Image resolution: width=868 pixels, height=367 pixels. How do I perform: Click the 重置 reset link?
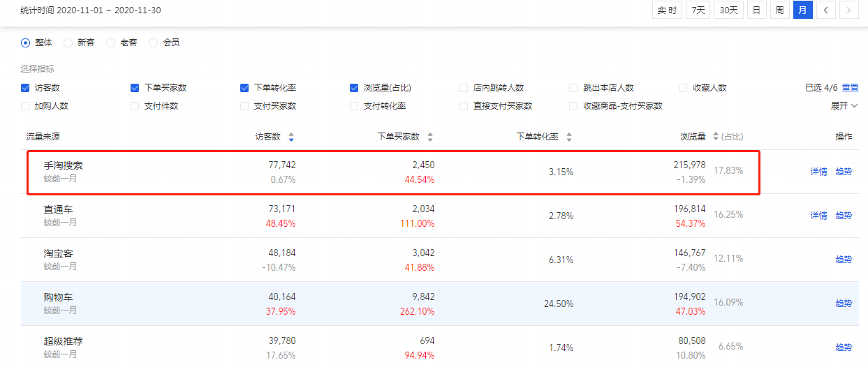[850, 88]
